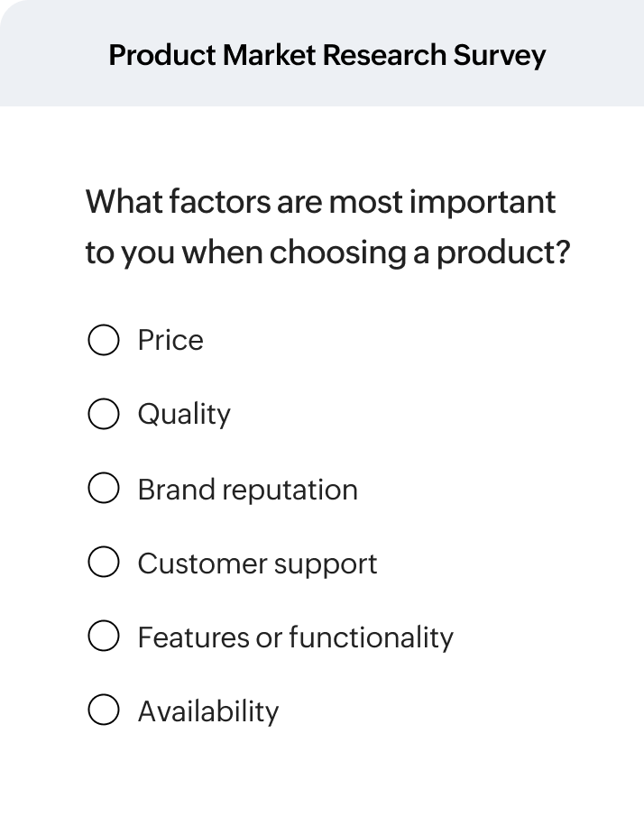Pick the Customer support radio circle

pyautogui.click(x=104, y=563)
